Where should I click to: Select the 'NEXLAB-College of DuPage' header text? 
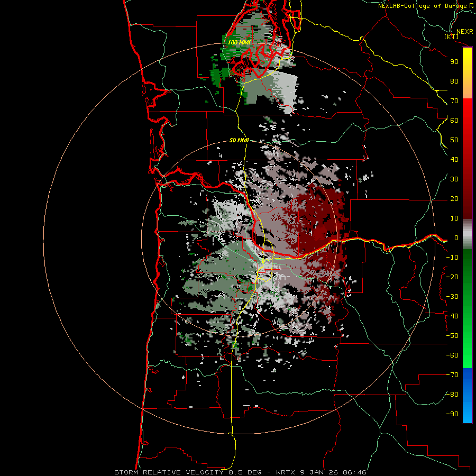422,6
